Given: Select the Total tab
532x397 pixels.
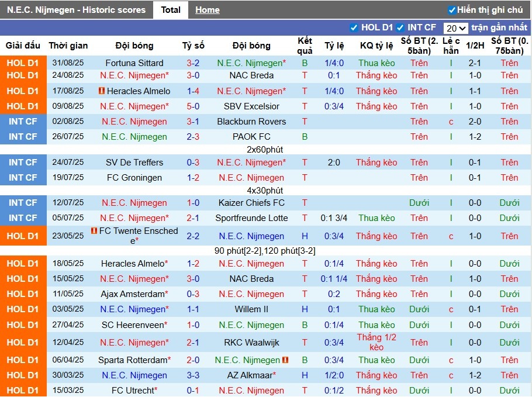Looking at the screenshot, I should click(x=171, y=10).
